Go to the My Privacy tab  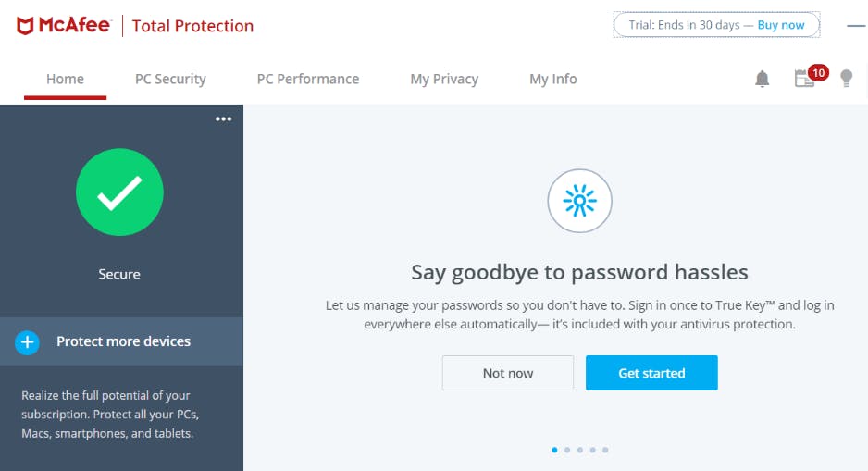pyautogui.click(x=444, y=80)
